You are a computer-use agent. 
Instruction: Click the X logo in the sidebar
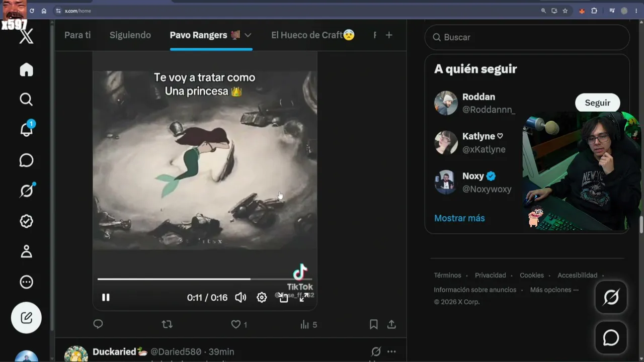click(26, 36)
